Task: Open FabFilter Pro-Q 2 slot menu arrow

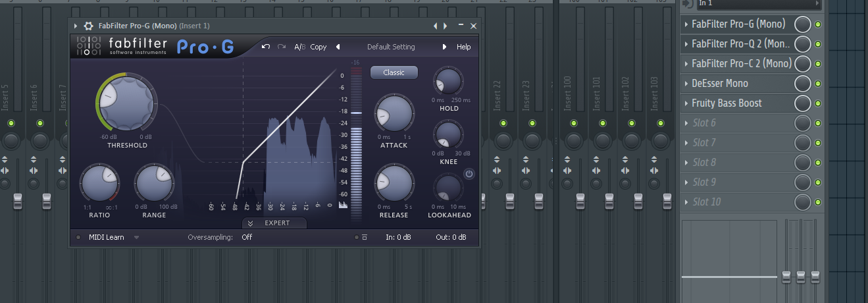Action: tap(686, 44)
